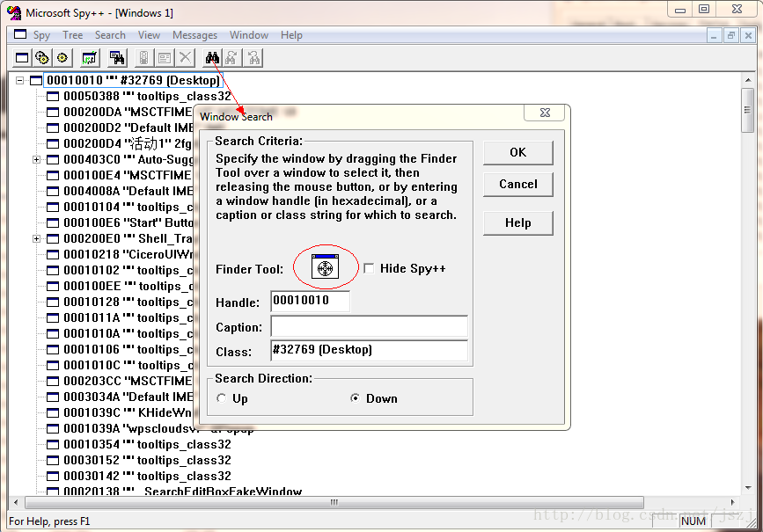This screenshot has height=532, width=763.
Task: Open the Messages menu
Action: point(194,35)
